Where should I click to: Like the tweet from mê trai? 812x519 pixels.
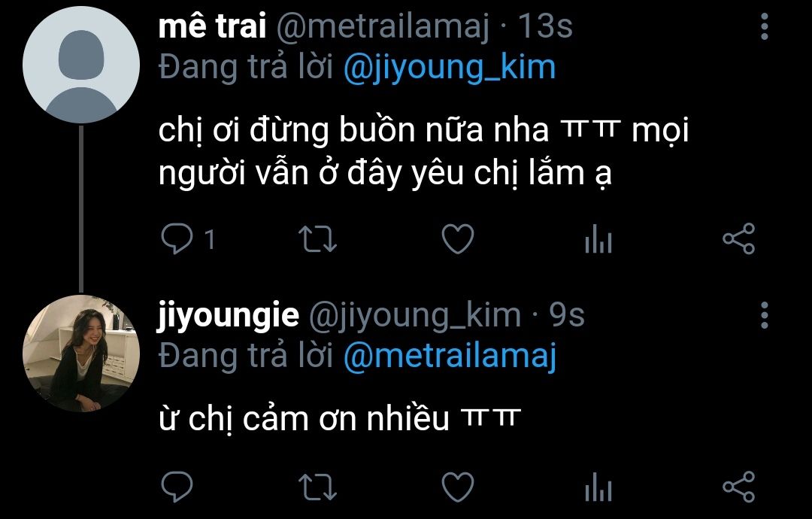(458, 238)
